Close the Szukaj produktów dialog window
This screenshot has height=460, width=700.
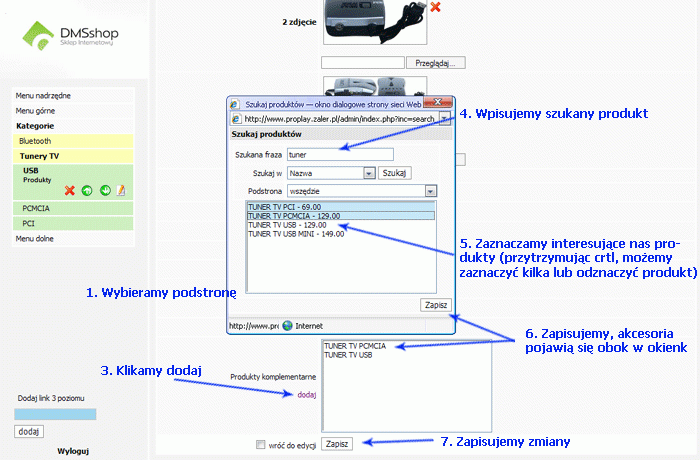coord(438,102)
